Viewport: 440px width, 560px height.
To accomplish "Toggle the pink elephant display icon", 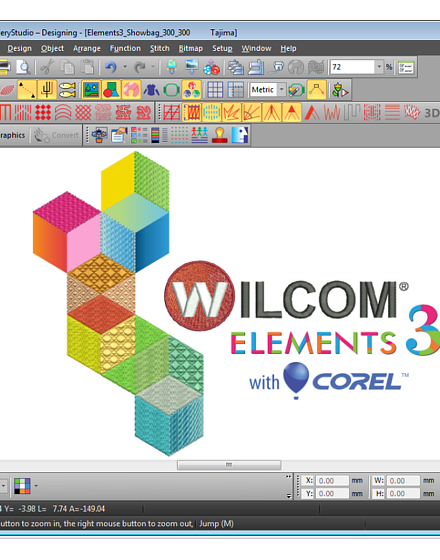I will [131, 89].
